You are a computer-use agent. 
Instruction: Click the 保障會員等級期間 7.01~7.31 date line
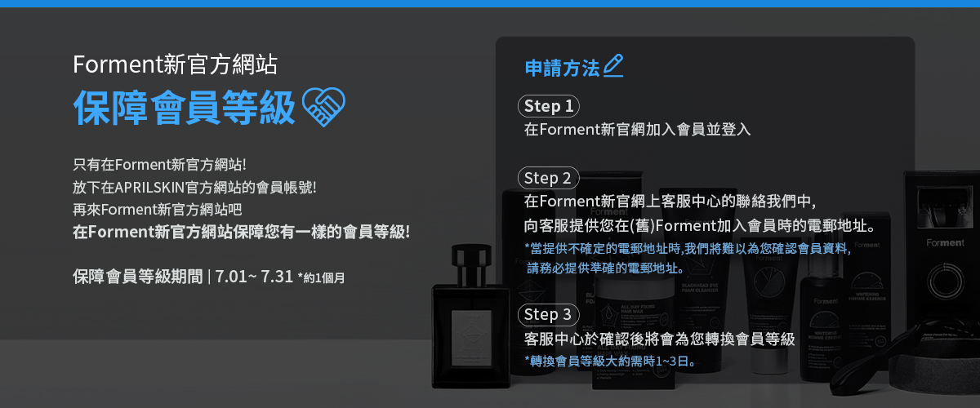pyautogui.click(x=208, y=277)
